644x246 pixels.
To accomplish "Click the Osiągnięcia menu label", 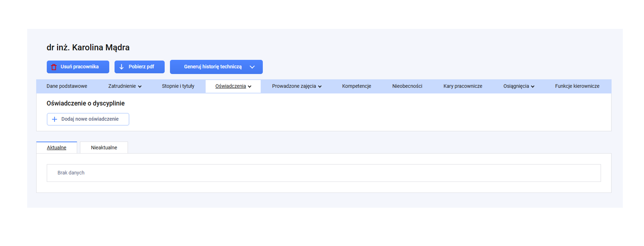I will click(516, 86).
